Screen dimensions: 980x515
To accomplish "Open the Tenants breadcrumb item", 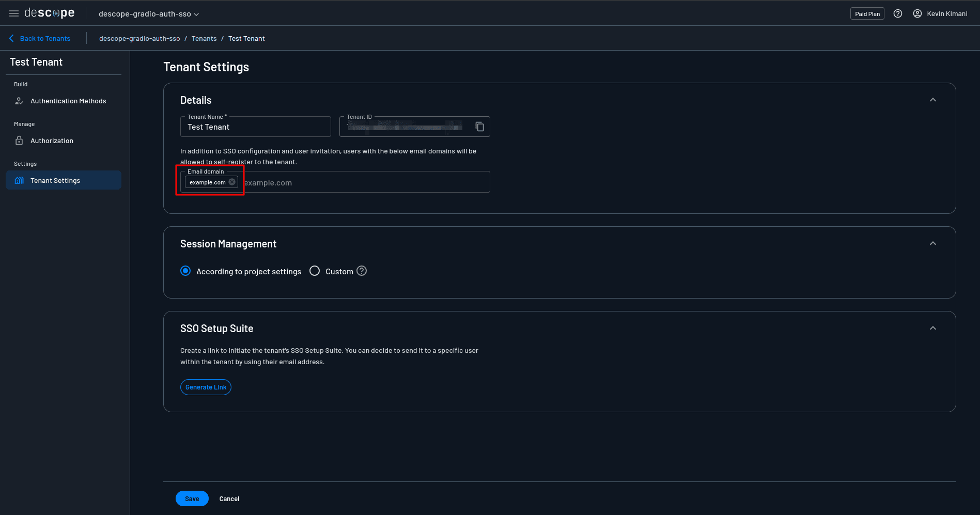I will pyautogui.click(x=204, y=38).
